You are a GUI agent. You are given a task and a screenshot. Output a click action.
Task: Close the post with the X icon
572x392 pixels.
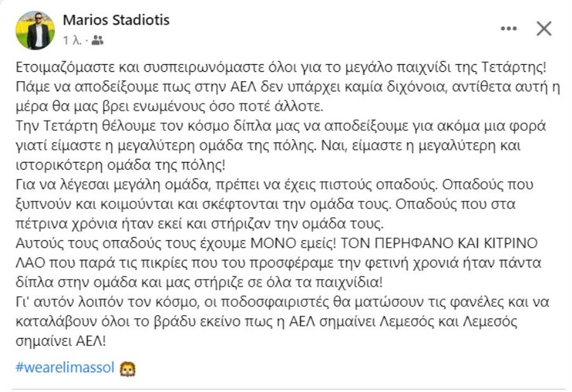[x=544, y=29]
